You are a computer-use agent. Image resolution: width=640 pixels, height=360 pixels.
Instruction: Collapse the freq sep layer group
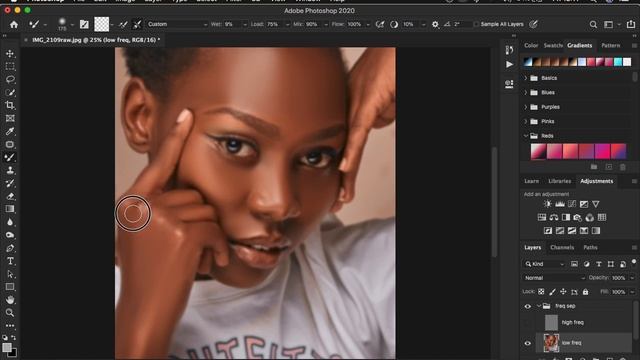[x=539, y=306]
